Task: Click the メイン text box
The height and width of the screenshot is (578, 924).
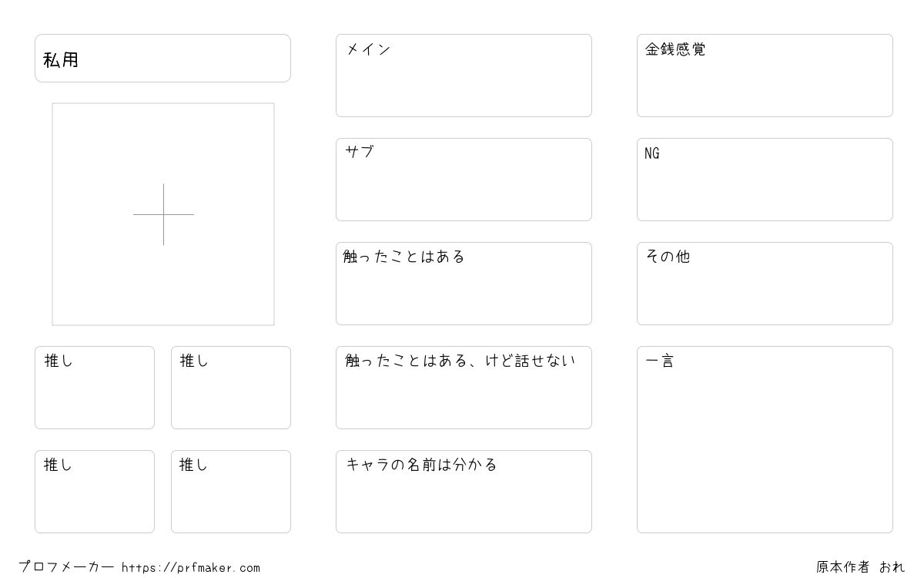Action: (464, 76)
